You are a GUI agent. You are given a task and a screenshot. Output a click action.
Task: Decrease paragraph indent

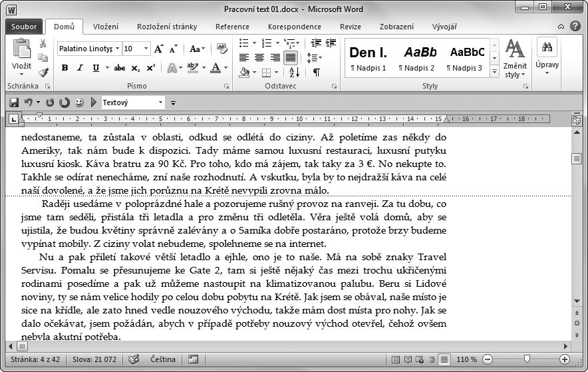316,43
